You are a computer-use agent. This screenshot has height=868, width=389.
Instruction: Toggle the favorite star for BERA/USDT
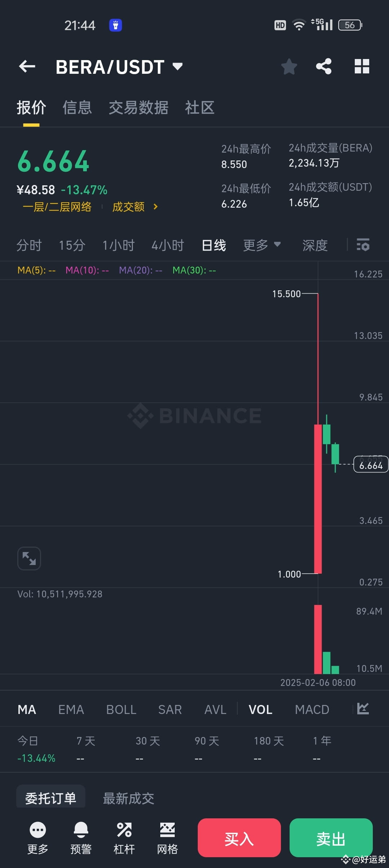(x=289, y=67)
